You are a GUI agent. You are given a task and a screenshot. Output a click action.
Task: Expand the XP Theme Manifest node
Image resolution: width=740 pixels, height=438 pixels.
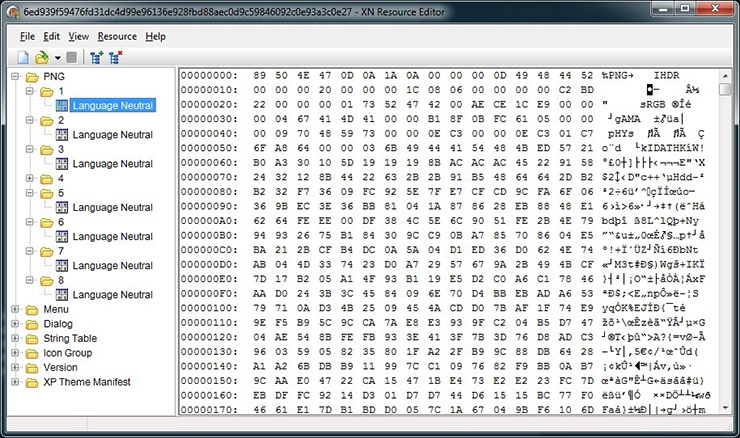(x=16, y=382)
